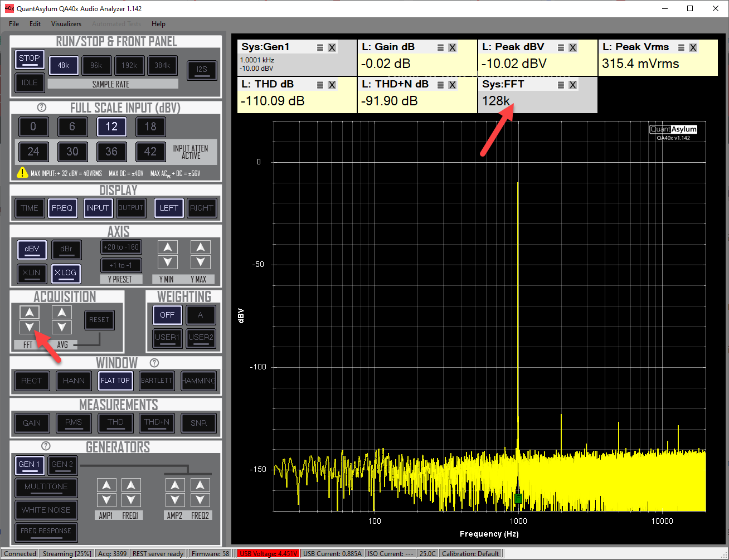Toggle OUTPUT display
This screenshot has height=560, width=729.
click(130, 208)
